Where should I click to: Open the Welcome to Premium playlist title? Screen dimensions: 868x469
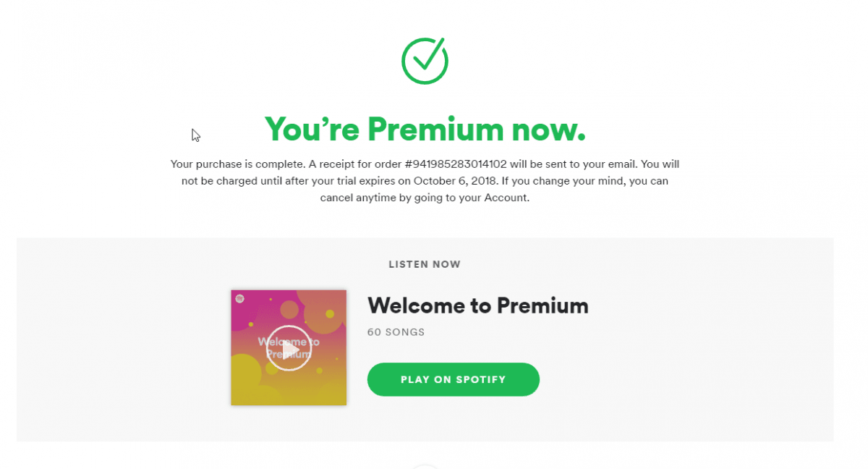click(478, 305)
